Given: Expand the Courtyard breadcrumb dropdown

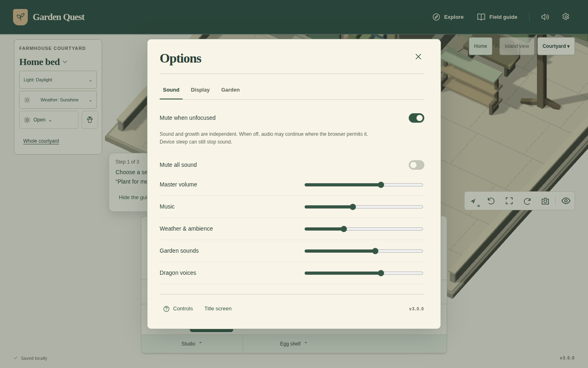Looking at the screenshot, I should [x=556, y=46].
